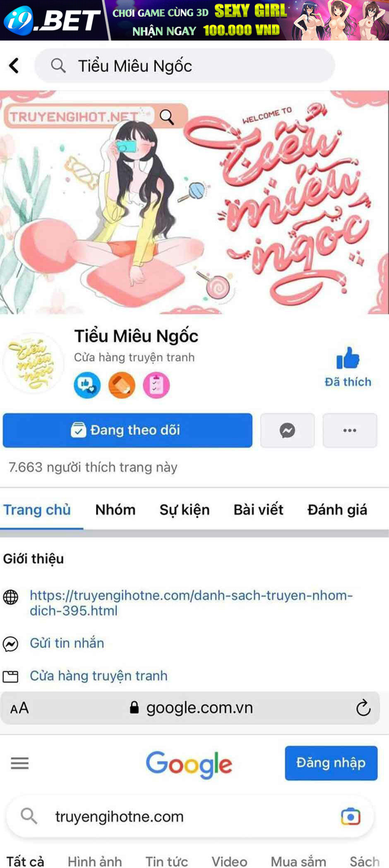Open the truyengihotne.com website link

click(191, 603)
